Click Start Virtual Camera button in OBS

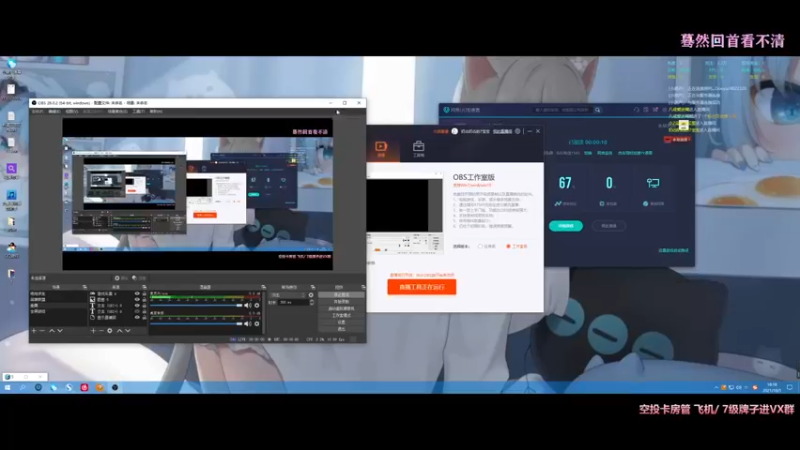pos(341,309)
